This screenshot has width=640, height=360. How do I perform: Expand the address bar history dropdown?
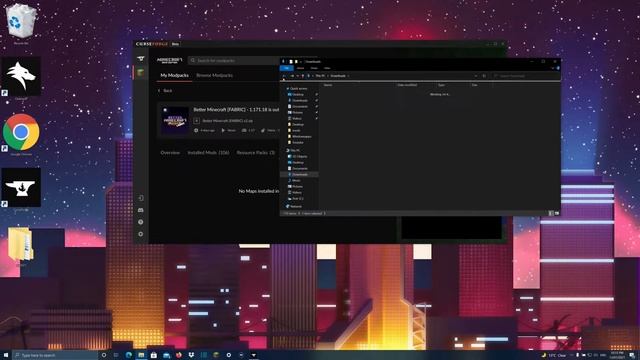click(x=476, y=76)
